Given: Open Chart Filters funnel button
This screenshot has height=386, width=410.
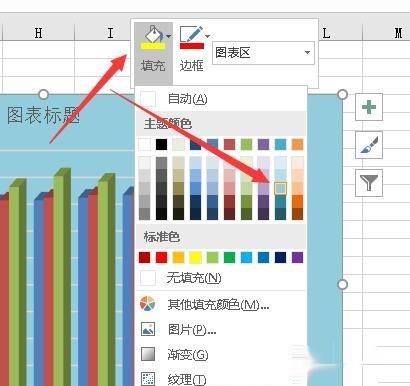Looking at the screenshot, I should point(369,183).
